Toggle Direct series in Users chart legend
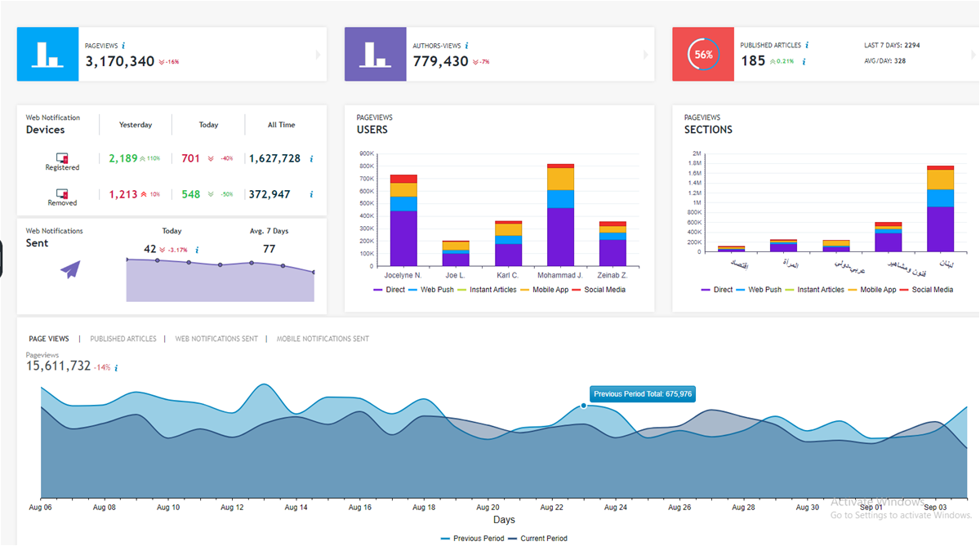The image size is (980, 546). click(x=392, y=290)
